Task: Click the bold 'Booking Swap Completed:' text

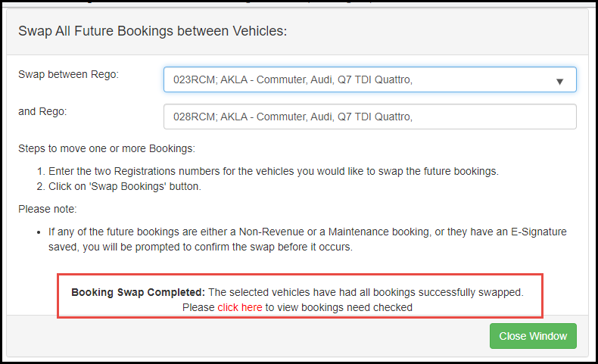Action: [138, 292]
